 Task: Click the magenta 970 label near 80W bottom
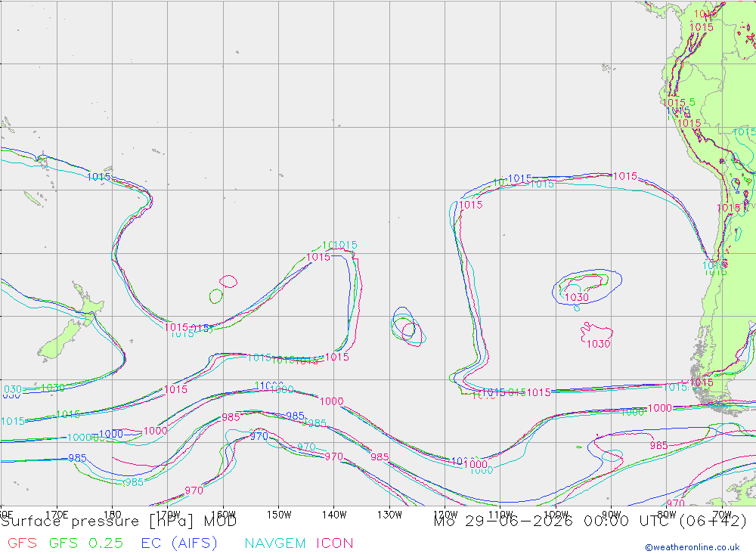coord(676,503)
